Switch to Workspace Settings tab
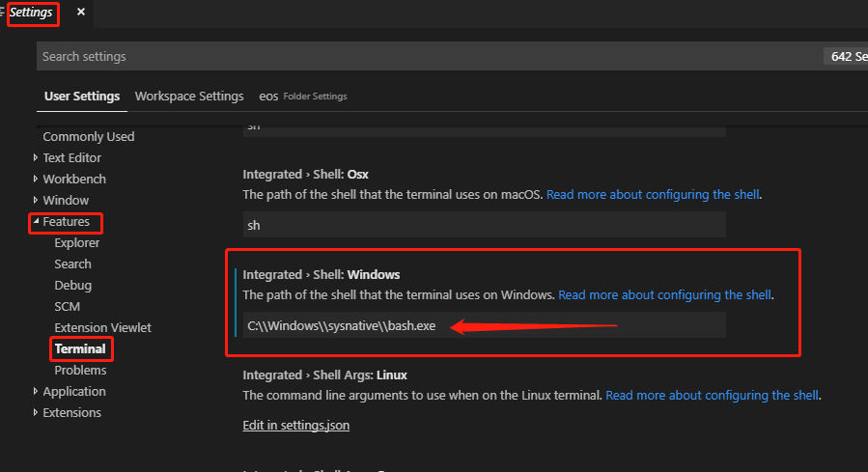This screenshot has height=472, width=868. tap(189, 97)
